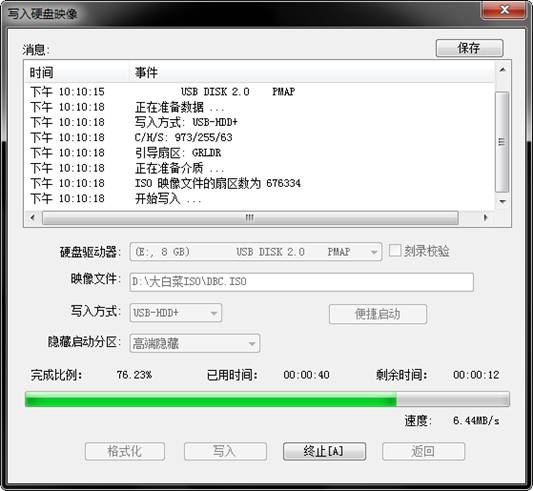Click the 便捷启动 button
The image size is (533, 491).
point(378,314)
